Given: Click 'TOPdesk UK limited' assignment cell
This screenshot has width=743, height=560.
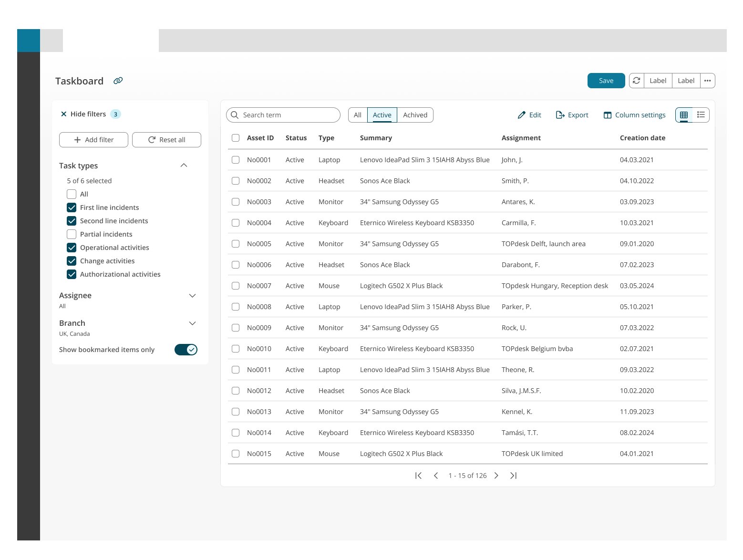Looking at the screenshot, I should 532,454.
